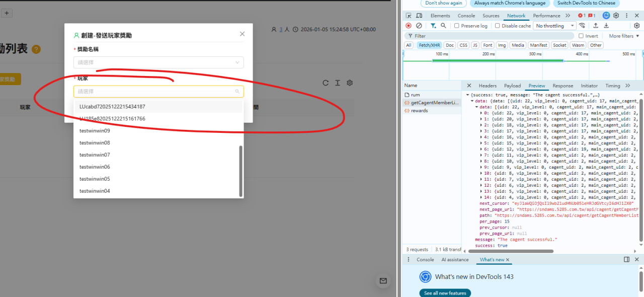Click the inspect element picker icon
644x297 pixels.
coord(409,16)
